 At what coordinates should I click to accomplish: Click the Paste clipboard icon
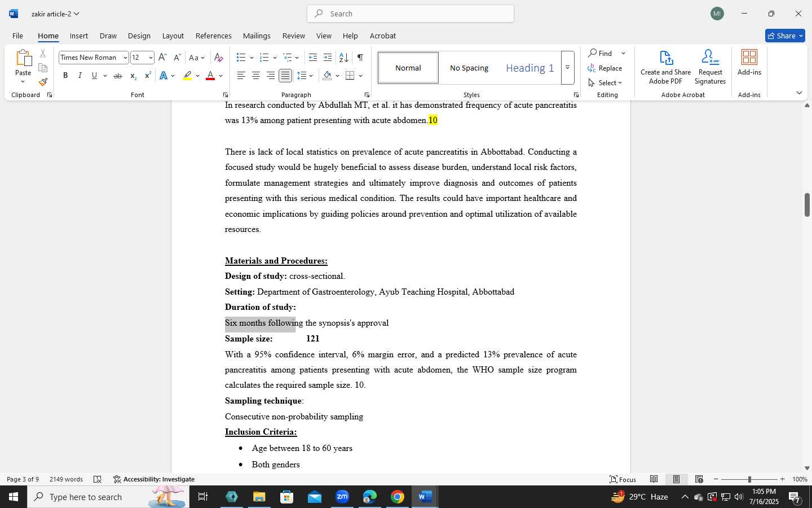[x=23, y=58]
